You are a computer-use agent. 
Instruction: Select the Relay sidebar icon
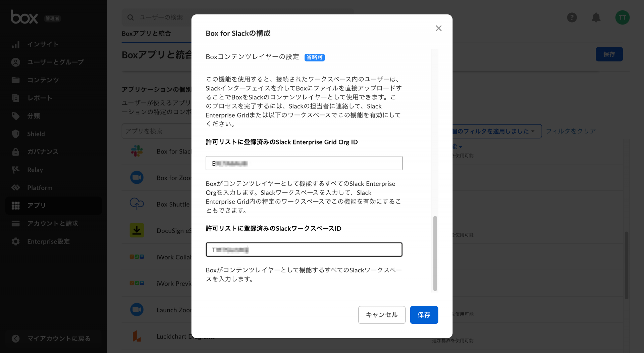click(16, 170)
